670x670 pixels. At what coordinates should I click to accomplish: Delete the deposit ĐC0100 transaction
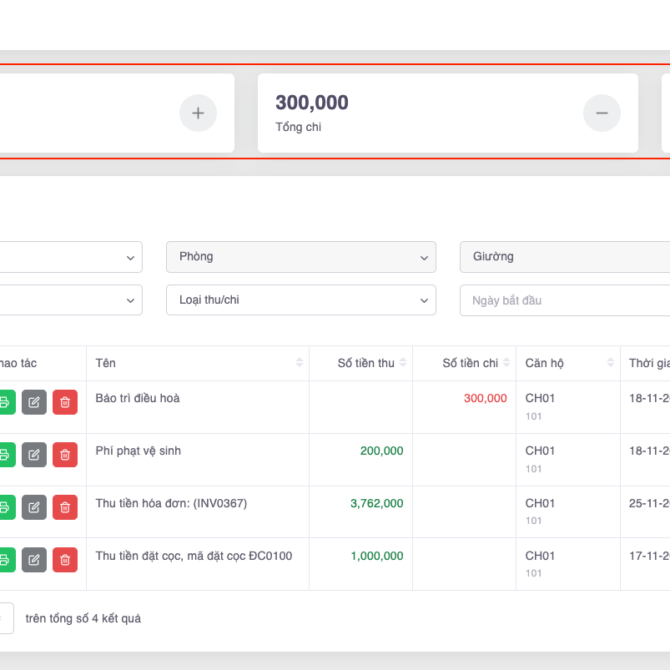click(65, 560)
